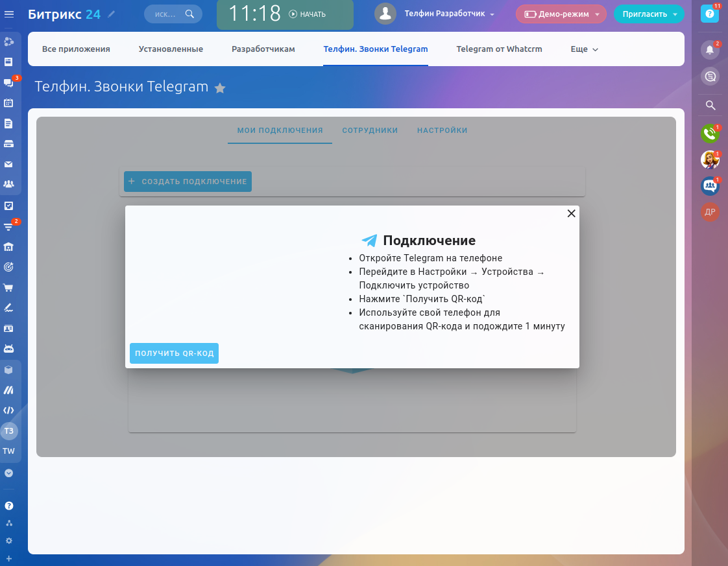The image size is (728, 566).
Task: Open blue group chat icon
Action: point(710,186)
